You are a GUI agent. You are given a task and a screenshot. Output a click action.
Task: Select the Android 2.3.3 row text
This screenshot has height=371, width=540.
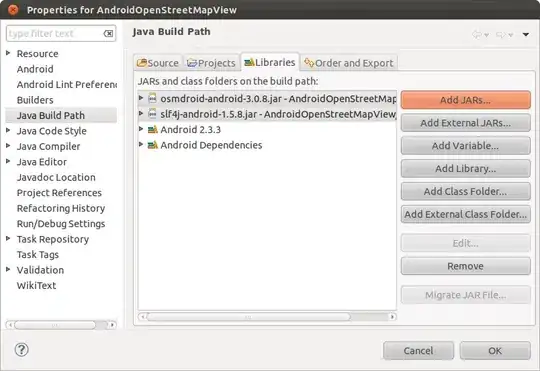point(190,130)
